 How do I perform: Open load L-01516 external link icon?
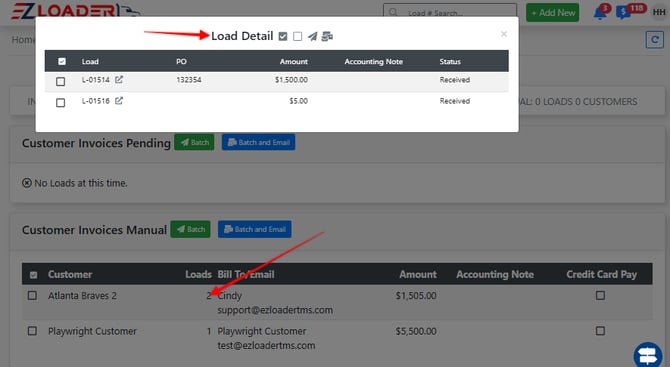click(x=119, y=101)
